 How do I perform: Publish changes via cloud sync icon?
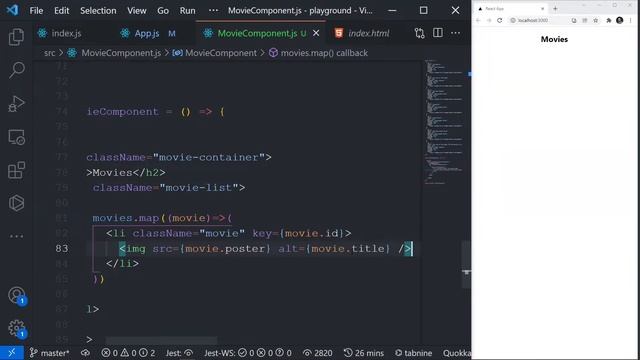pyautogui.click(x=85, y=353)
